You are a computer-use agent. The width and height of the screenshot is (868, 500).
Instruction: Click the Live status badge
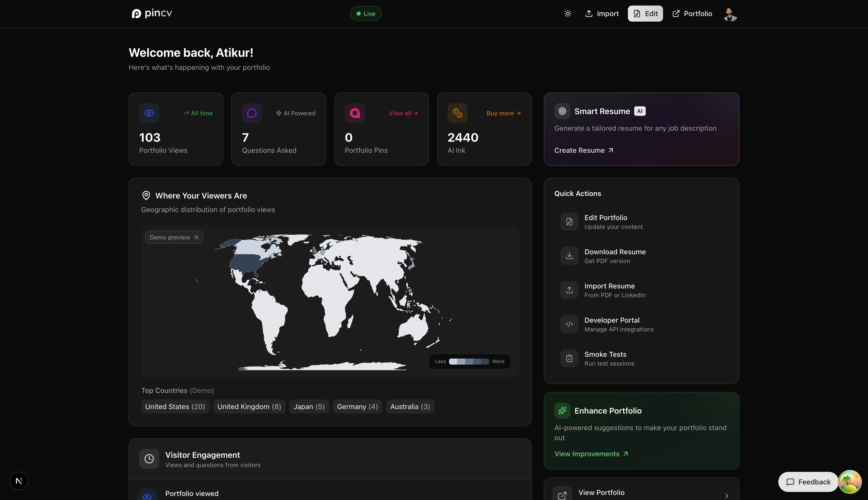coord(366,14)
